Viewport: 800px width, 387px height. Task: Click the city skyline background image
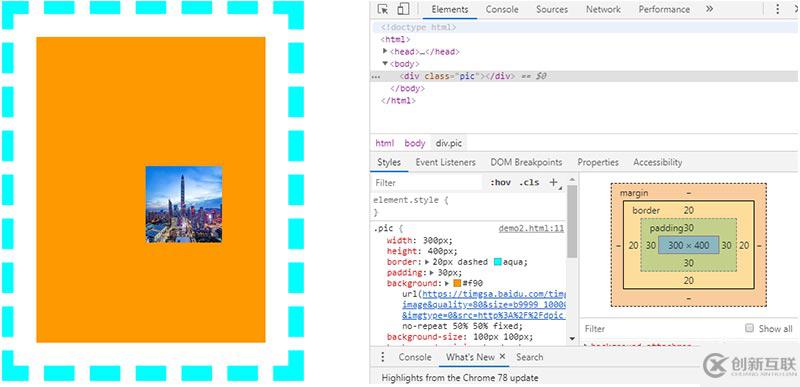coord(184,204)
